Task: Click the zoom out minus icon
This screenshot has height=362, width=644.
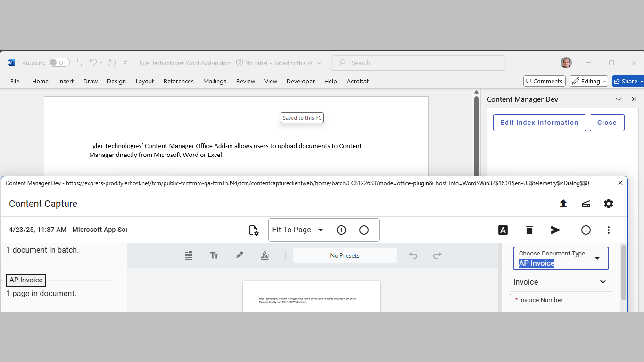Action: pyautogui.click(x=364, y=230)
